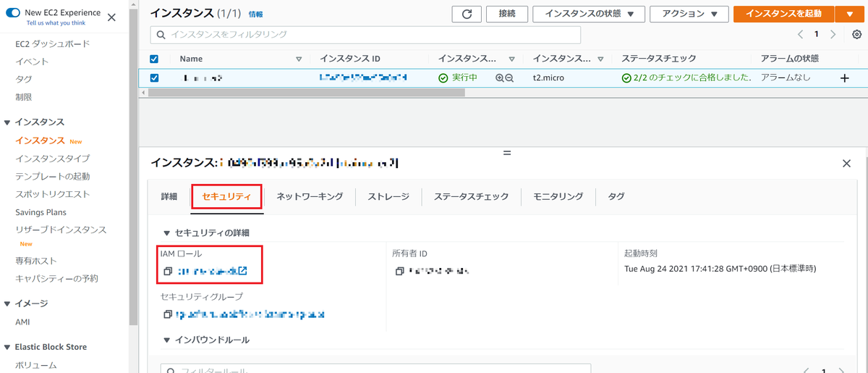
Task: Open Tell us what you think link
Action: click(x=55, y=23)
